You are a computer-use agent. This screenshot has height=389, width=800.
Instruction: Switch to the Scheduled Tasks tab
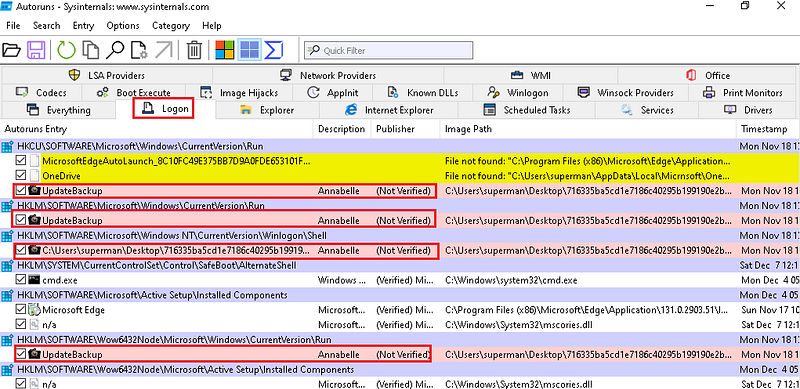pos(527,110)
